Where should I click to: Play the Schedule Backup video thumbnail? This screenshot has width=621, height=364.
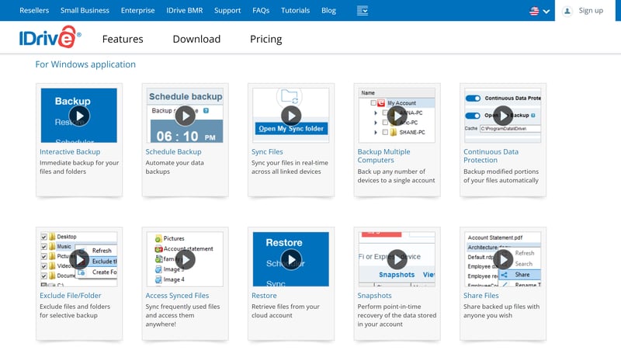click(x=185, y=116)
